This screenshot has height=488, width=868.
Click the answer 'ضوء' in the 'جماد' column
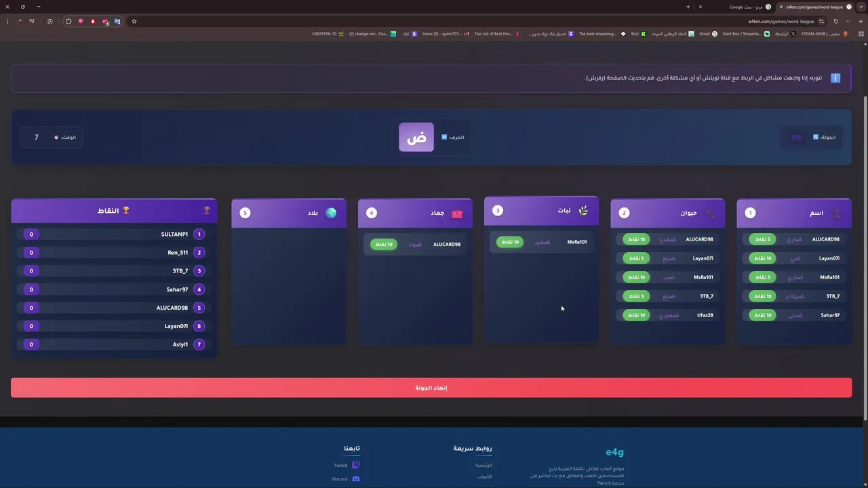pyautogui.click(x=415, y=245)
